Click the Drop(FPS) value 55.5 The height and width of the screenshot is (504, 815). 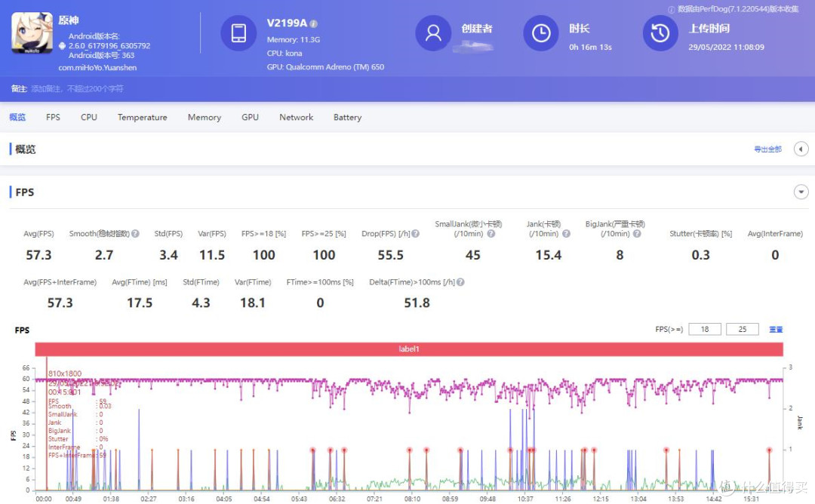coord(391,255)
